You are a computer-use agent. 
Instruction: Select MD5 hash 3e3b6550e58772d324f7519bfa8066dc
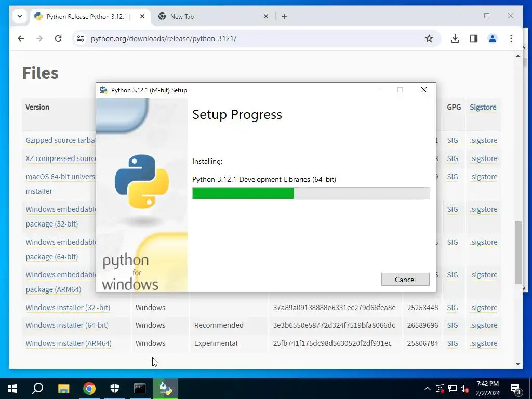[x=334, y=325]
